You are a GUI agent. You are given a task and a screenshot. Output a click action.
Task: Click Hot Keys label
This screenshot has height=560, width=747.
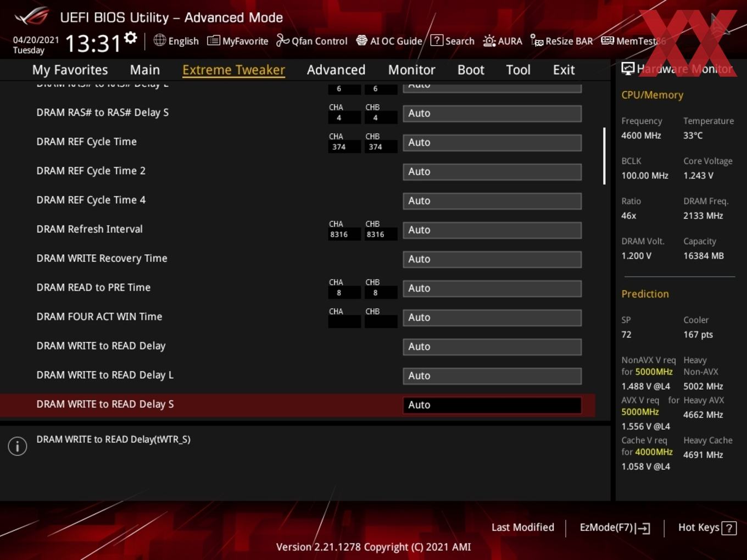(x=699, y=527)
